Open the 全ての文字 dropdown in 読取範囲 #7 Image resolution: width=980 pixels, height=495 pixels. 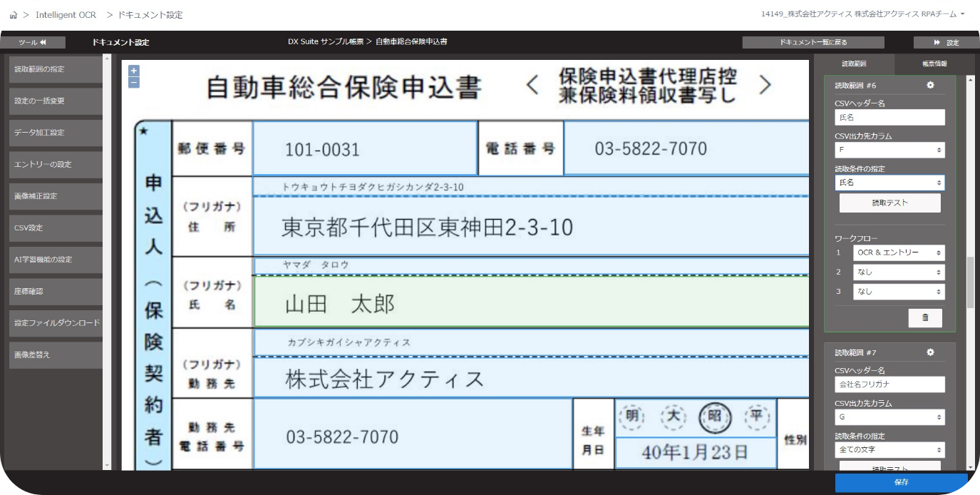pos(889,449)
